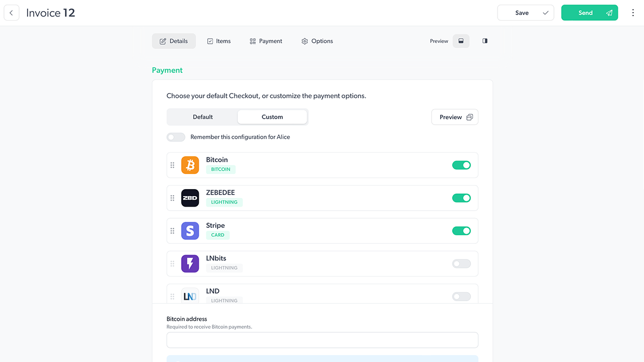Image resolution: width=644 pixels, height=362 pixels.
Task: Click the Stripe logo icon
Action: pos(190,231)
